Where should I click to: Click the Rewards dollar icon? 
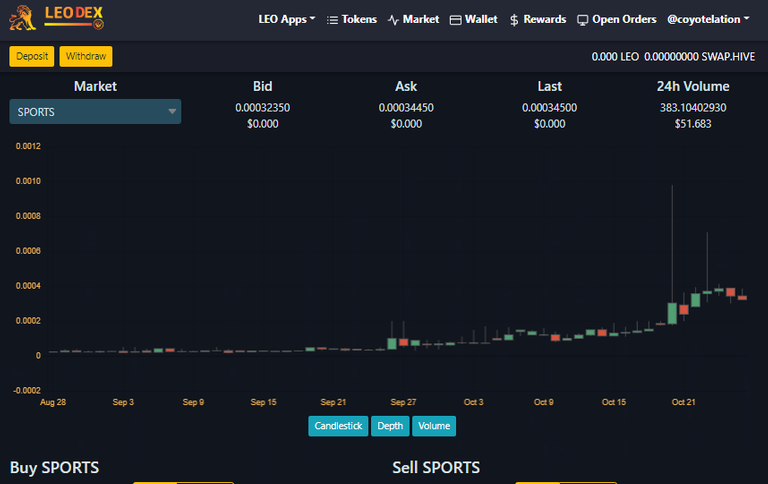pos(514,20)
